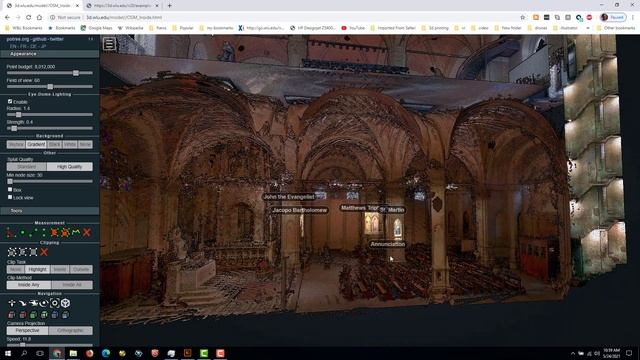Set Clip Method to Inside Any
Viewport: 640px width, 360px height.
[x=29, y=285]
